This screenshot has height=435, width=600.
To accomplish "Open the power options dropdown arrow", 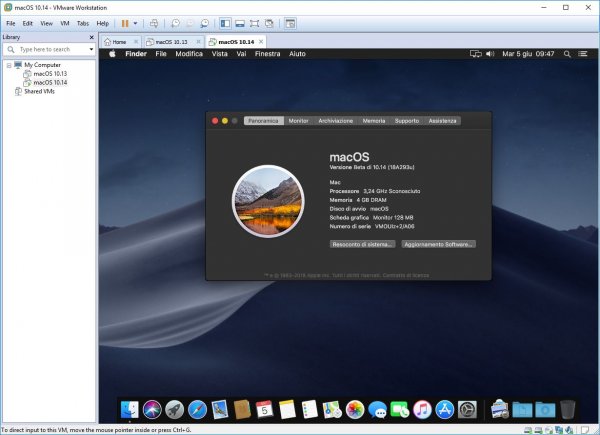I will [x=136, y=22].
